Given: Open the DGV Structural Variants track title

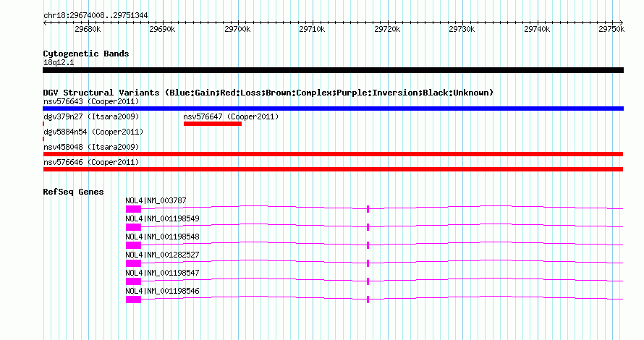Looking at the screenshot, I should (x=268, y=93).
